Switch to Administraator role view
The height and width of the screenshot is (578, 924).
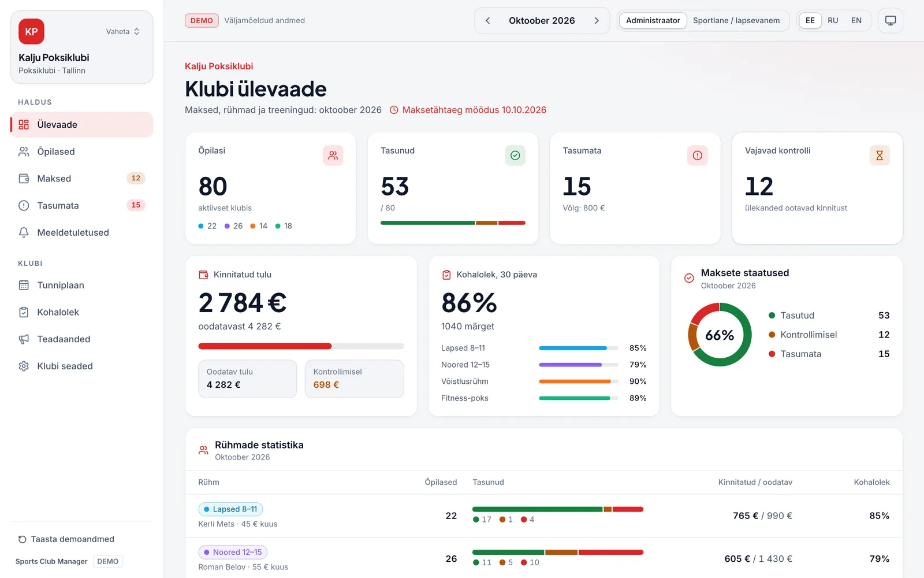[x=653, y=21]
